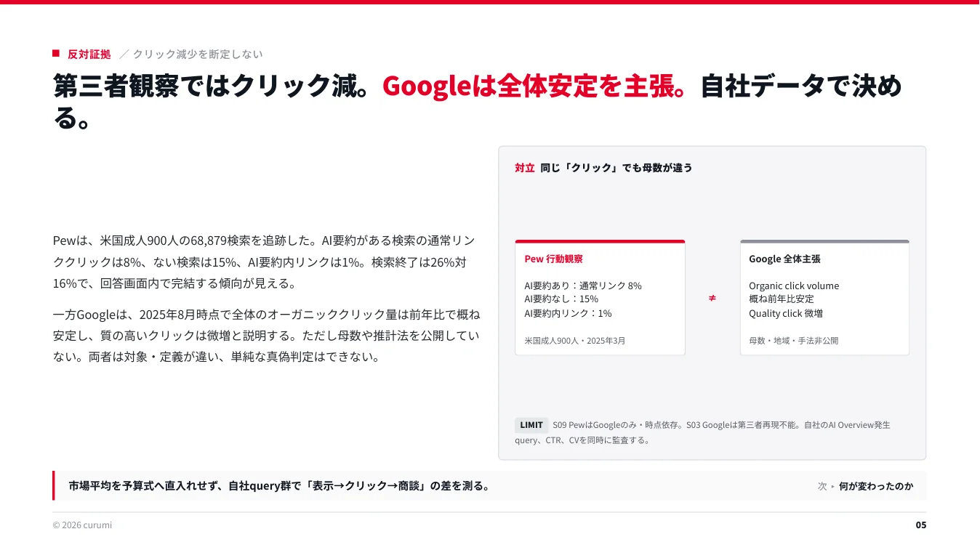Image resolution: width=980 pixels, height=550 pixels.
Task: Click the panel heading 同じ「クリック」でも母数が違う
Action: click(616, 168)
